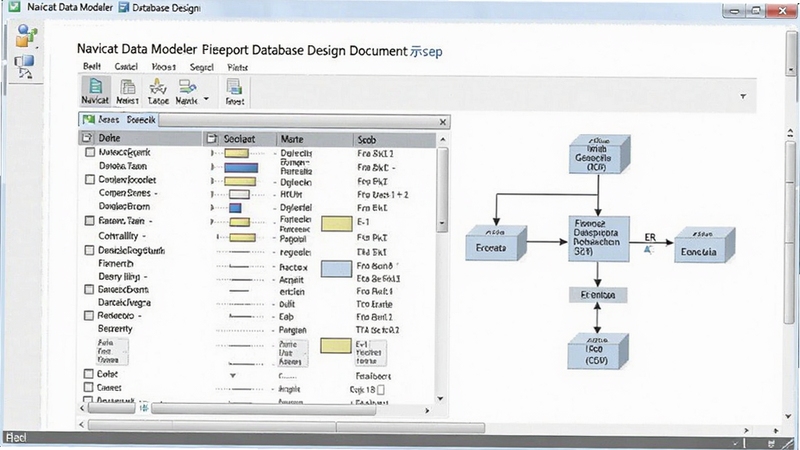Click the green app icon in title bar

tap(15, 7)
